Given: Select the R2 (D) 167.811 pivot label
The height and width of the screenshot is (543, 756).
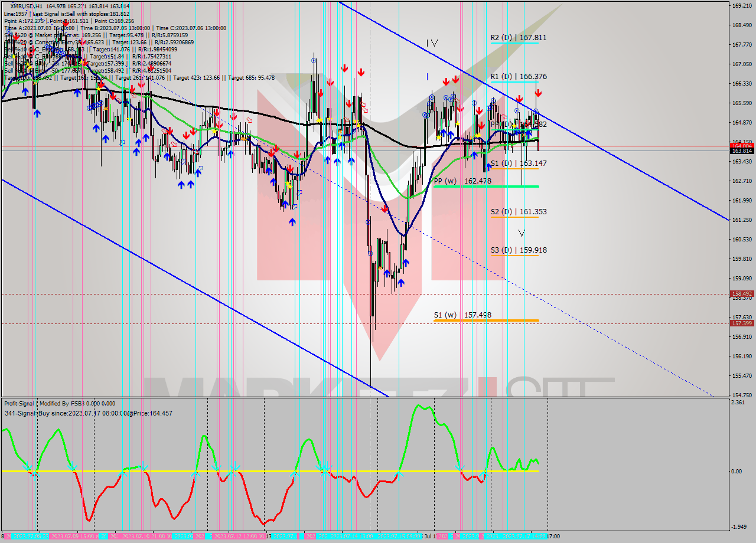Looking at the screenshot, I should click(x=518, y=38).
